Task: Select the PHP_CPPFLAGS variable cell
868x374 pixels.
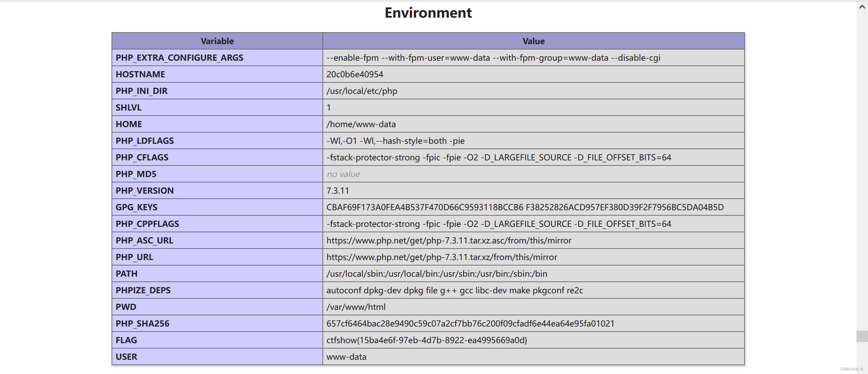Action: coord(217,224)
